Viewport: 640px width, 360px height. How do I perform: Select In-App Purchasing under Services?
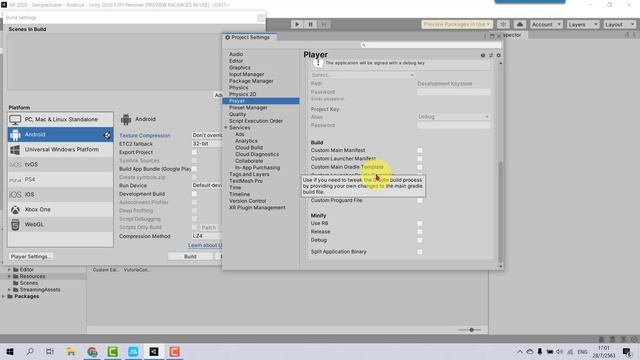(x=257, y=168)
